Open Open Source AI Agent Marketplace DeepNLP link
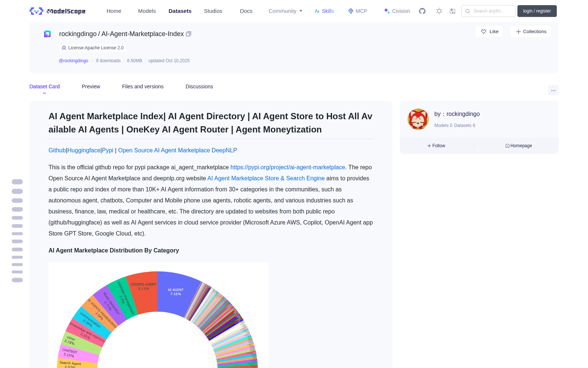This screenshot has height=368, width=588. pyautogui.click(x=178, y=150)
